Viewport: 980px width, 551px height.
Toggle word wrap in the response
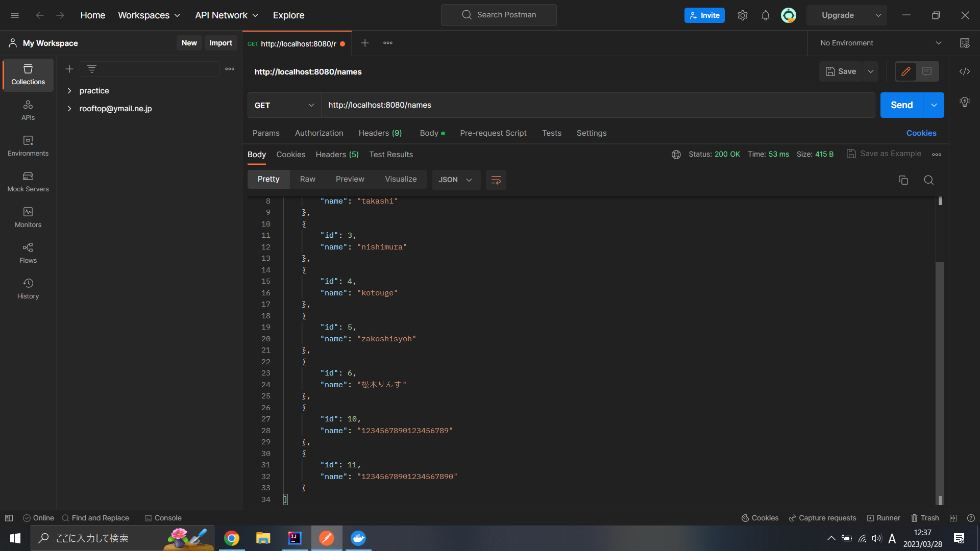coord(496,180)
